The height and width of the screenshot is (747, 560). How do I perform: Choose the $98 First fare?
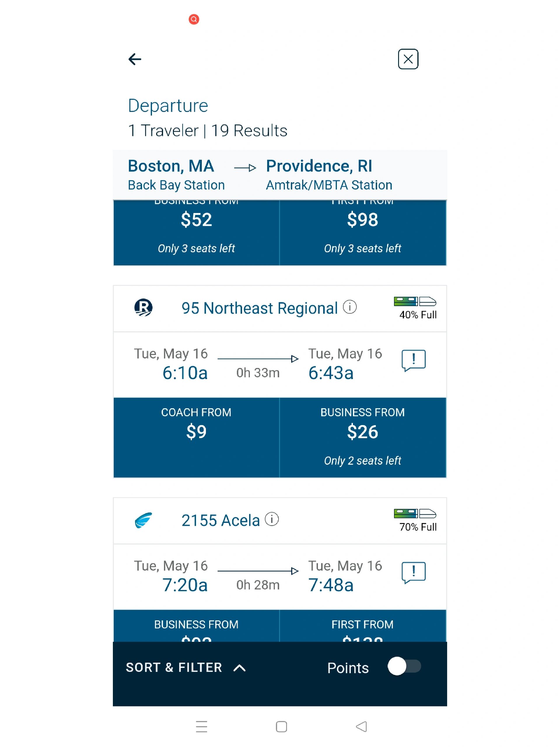[x=363, y=233]
